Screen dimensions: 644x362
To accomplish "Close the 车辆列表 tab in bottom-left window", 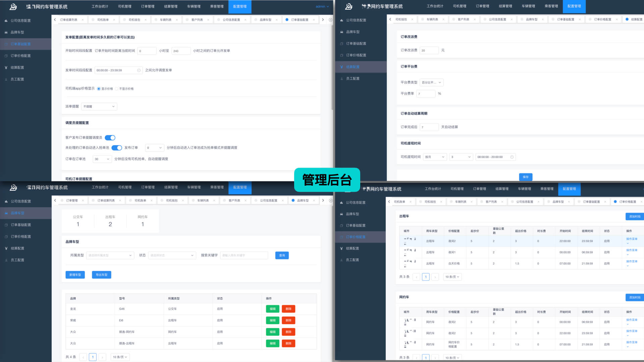I will [x=214, y=200].
